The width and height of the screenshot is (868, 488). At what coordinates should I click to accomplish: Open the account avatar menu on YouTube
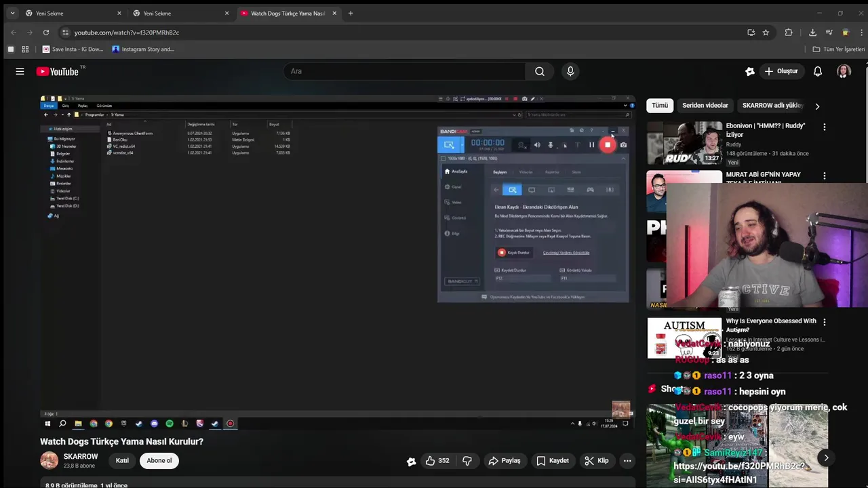click(844, 71)
